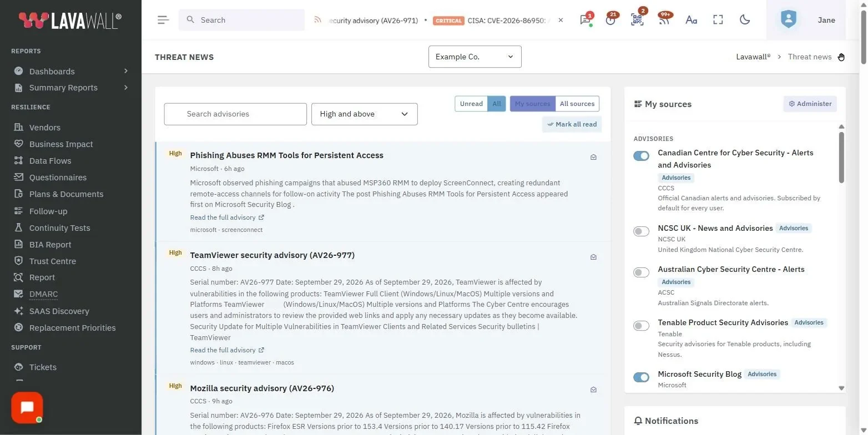Open the live chat widget
Image resolution: width=868 pixels, height=435 pixels.
pyautogui.click(x=27, y=408)
